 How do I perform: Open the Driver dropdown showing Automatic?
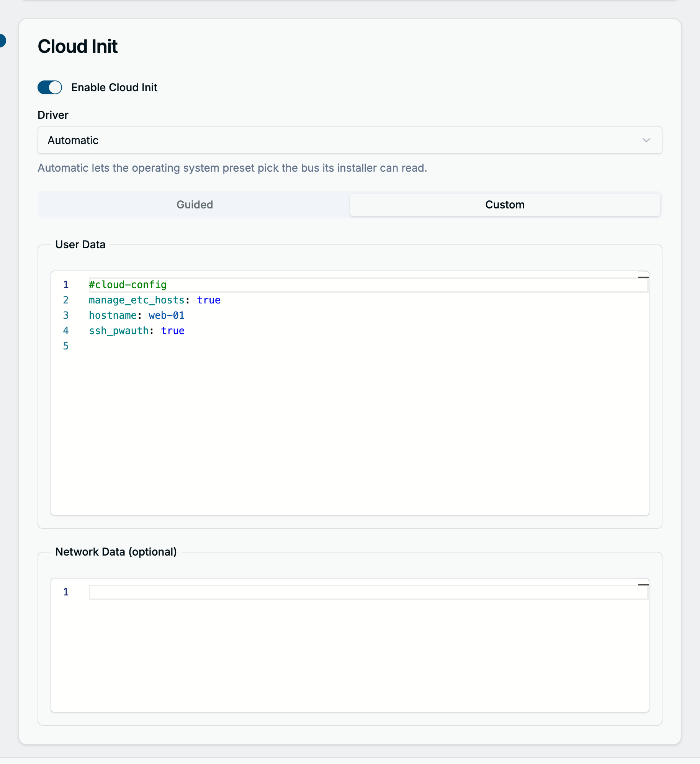point(350,140)
